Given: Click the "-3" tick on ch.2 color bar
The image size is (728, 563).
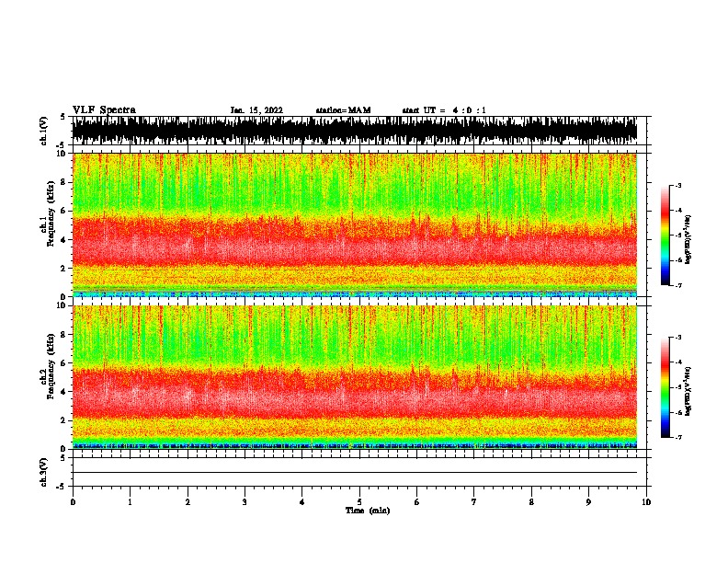Looking at the screenshot, I should [x=677, y=338].
